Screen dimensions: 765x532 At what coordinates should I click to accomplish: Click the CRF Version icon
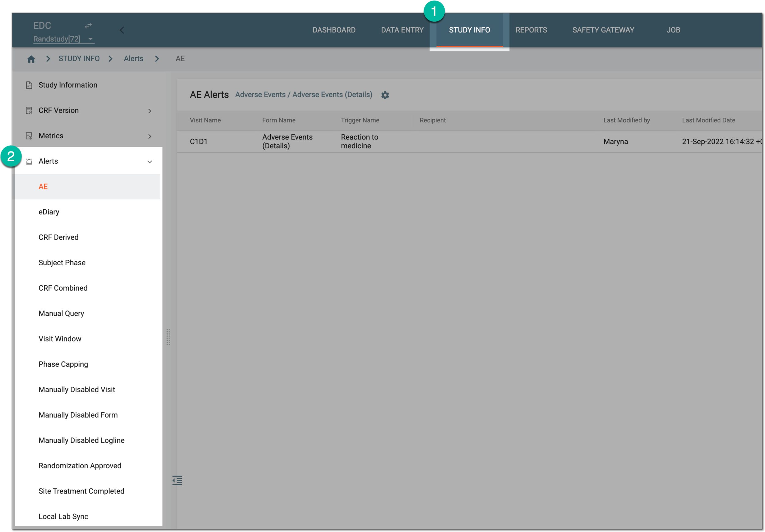[x=29, y=110]
